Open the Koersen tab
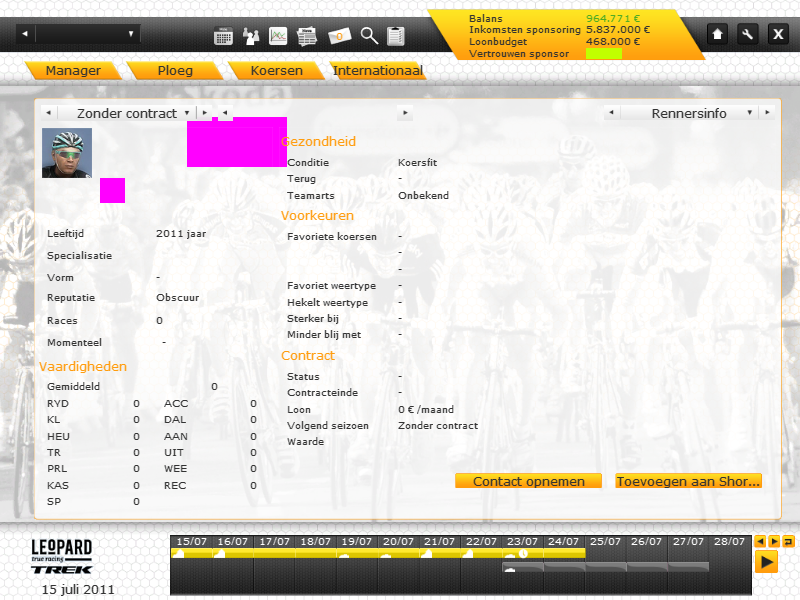The width and height of the screenshot is (800, 600). (279, 71)
